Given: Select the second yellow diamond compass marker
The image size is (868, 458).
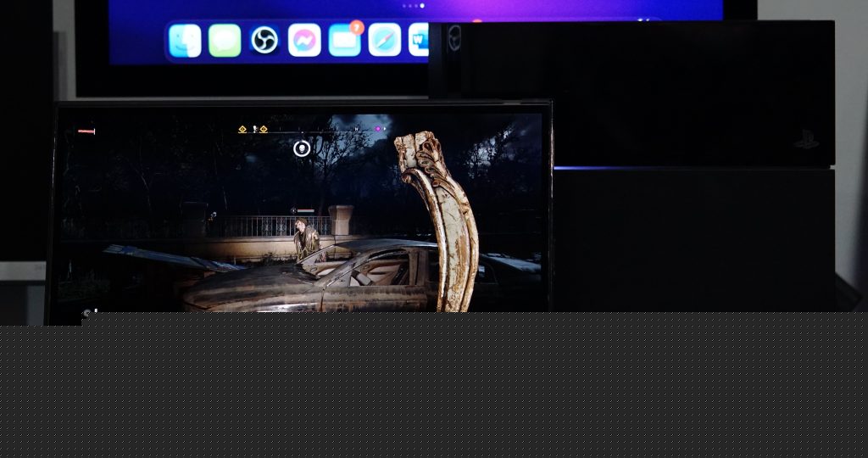Looking at the screenshot, I should (263, 129).
